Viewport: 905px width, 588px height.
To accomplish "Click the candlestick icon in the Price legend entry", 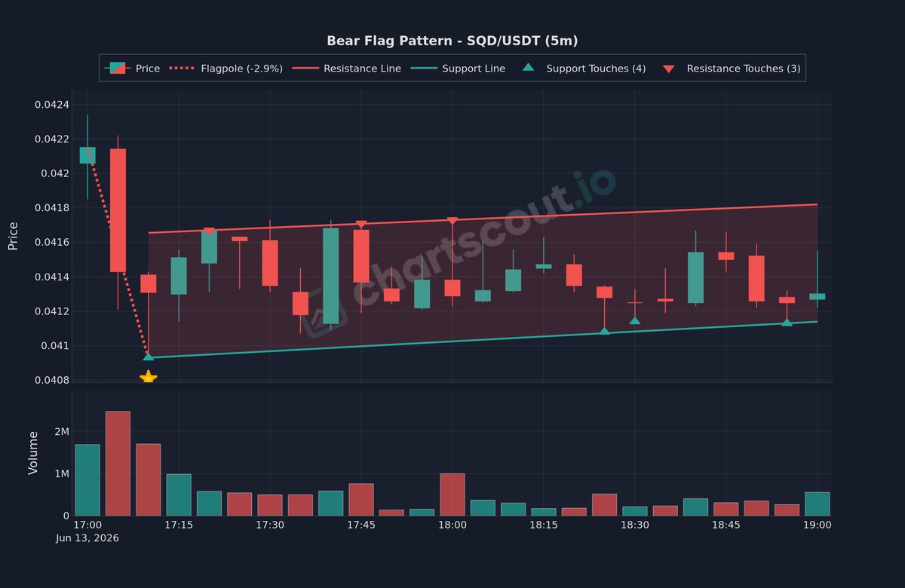I will click(x=118, y=69).
